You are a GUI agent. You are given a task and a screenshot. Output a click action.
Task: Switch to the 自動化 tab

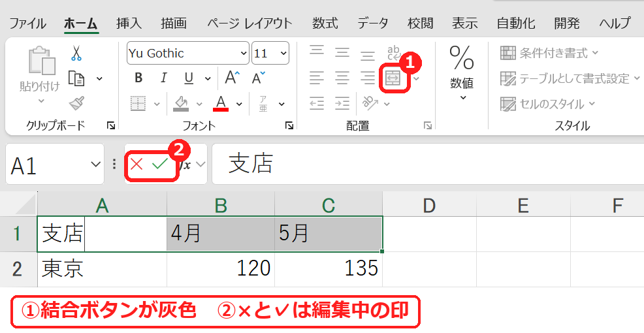click(516, 24)
